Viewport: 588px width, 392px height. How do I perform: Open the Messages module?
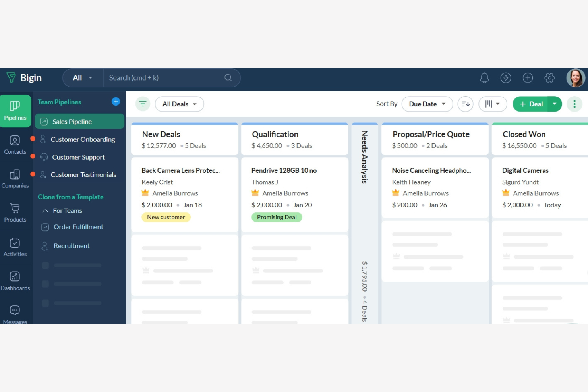click(x=15, y=315)
